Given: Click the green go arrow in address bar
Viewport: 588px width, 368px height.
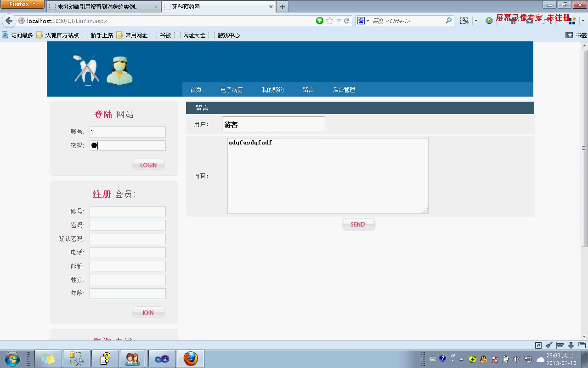Looking at the screenshot, I should [x=320, y=21].
